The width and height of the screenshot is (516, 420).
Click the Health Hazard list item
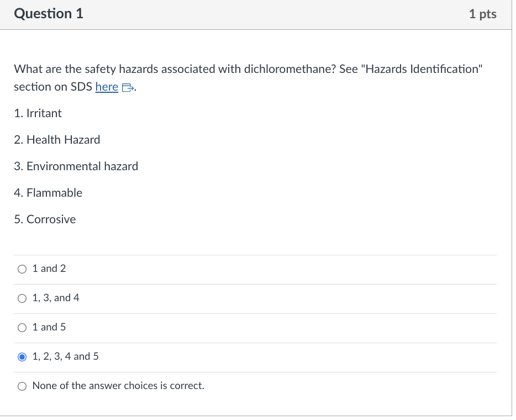(57, 140)
